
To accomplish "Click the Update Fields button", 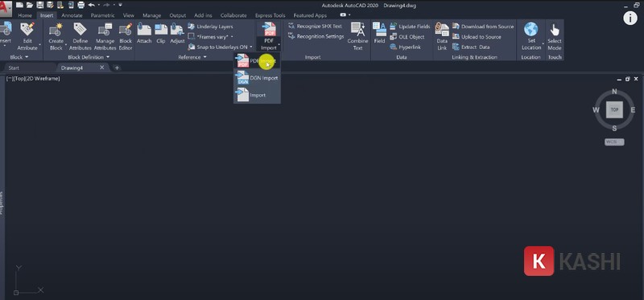I will (410, 27).
